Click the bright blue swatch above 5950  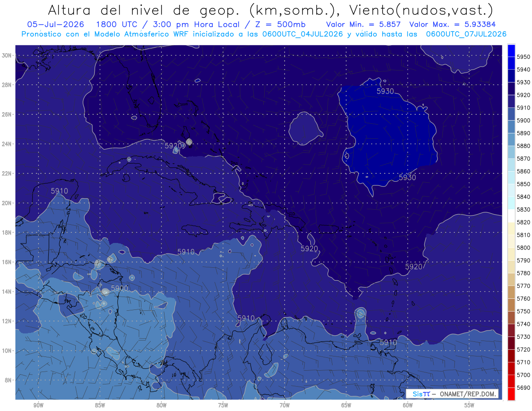[511, 50]
